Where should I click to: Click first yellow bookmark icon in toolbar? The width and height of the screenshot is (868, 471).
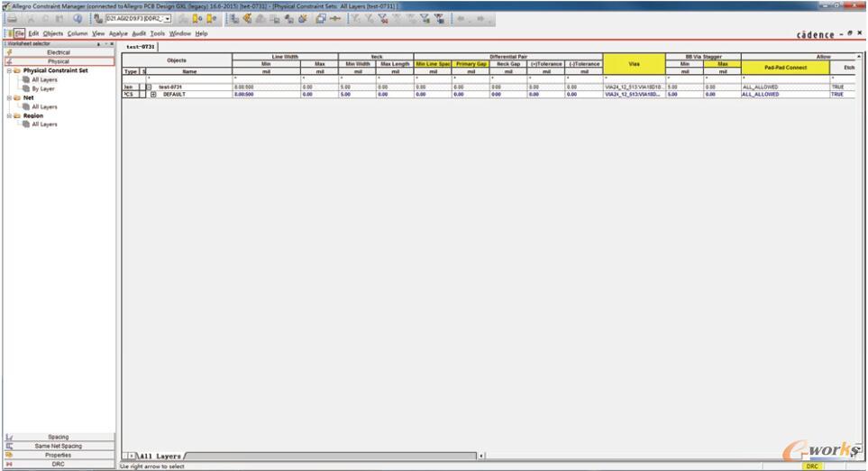(x=197, y=19)
